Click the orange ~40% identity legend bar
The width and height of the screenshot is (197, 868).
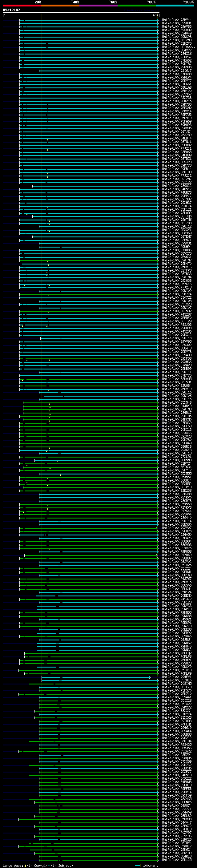(60, 6)
